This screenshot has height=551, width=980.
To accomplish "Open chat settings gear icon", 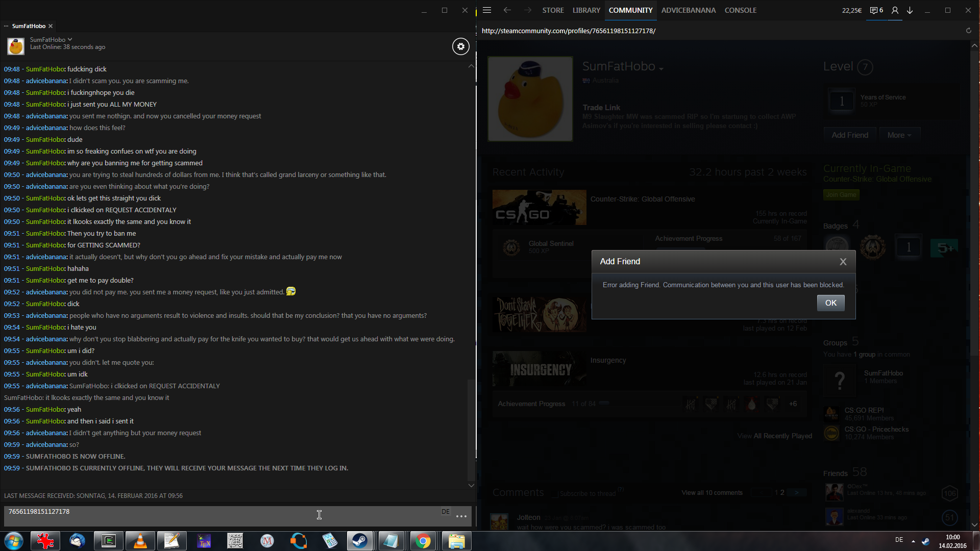I will [x=460, y=46].
